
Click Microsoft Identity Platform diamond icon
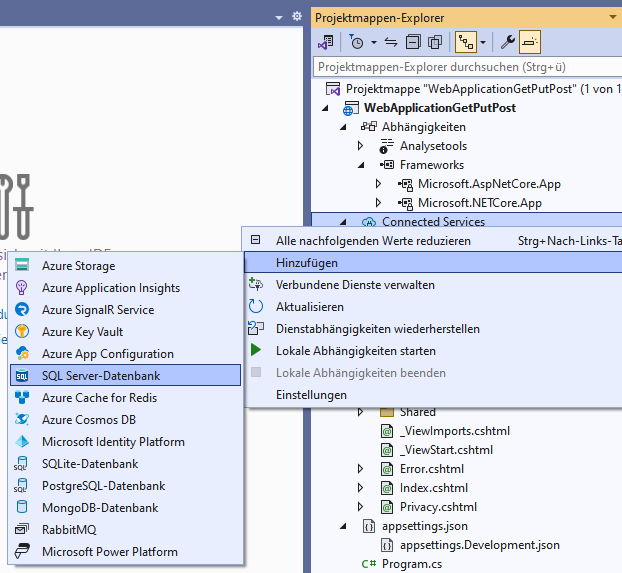click(22, 441)
